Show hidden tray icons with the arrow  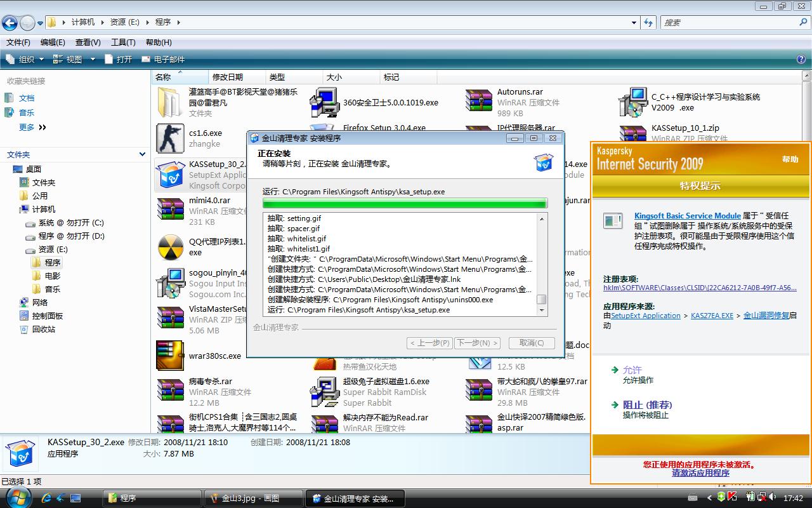(710, 497)
